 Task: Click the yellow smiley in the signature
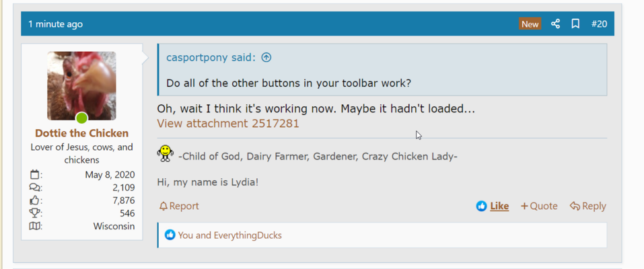[165, 153]
